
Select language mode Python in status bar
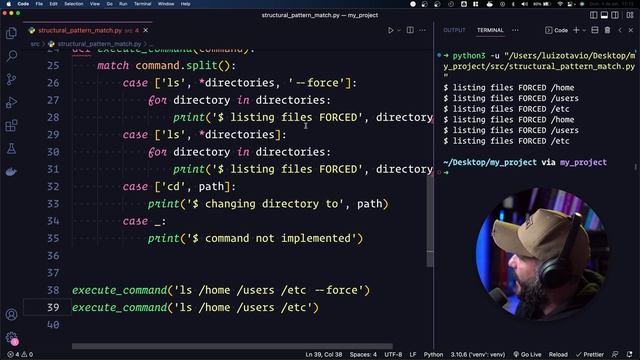(433, 354)
